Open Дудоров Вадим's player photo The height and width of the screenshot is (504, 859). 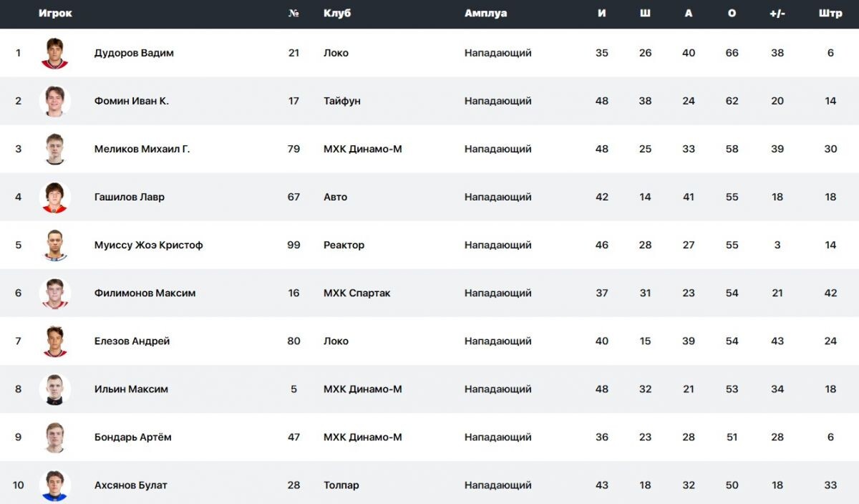point(54,53)
